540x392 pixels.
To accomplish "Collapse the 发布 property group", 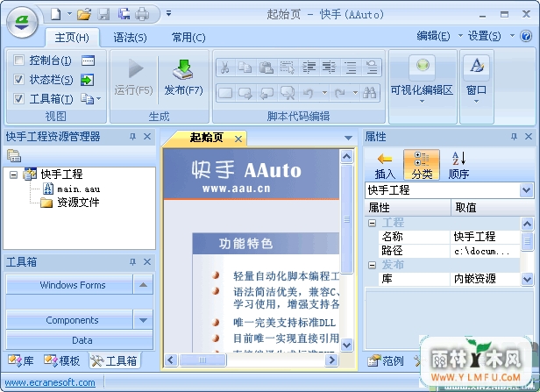I will click(372, 265).
